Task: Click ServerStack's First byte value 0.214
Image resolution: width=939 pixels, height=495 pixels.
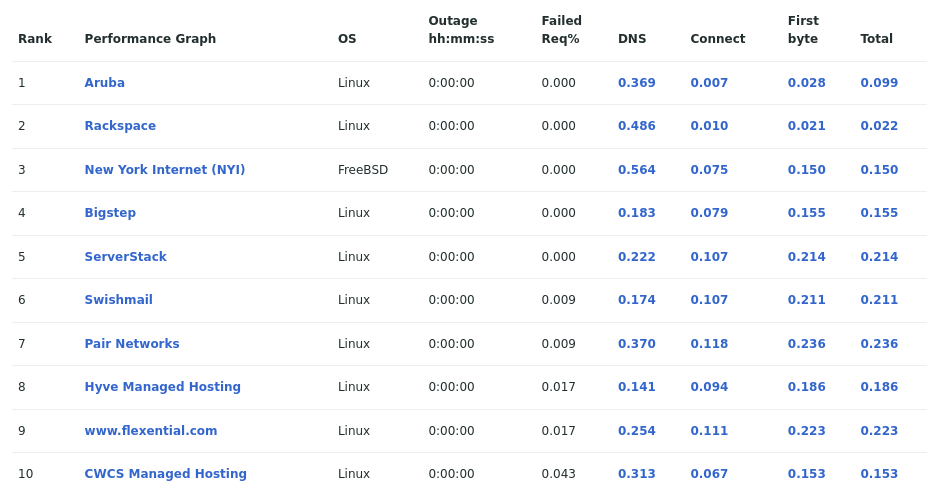Action: pos(807,256)
